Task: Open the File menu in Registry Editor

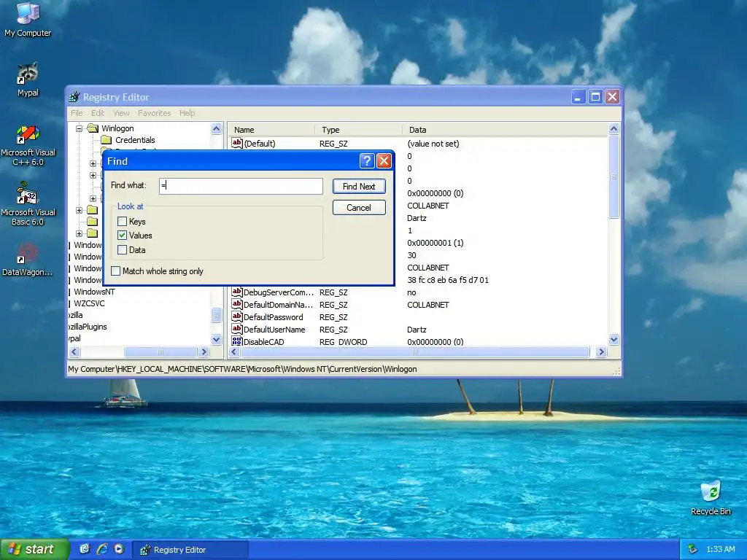Action: click(77, 113)
